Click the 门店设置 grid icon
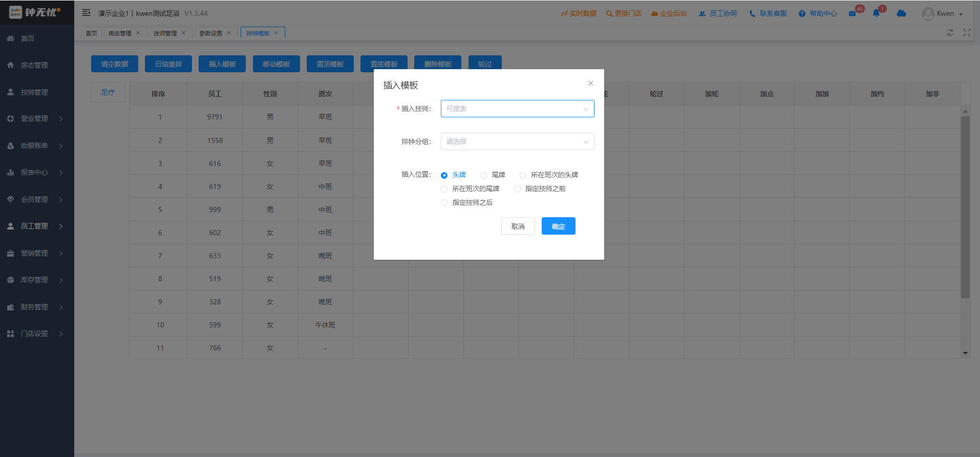The image size is (980, 457). 10,334
